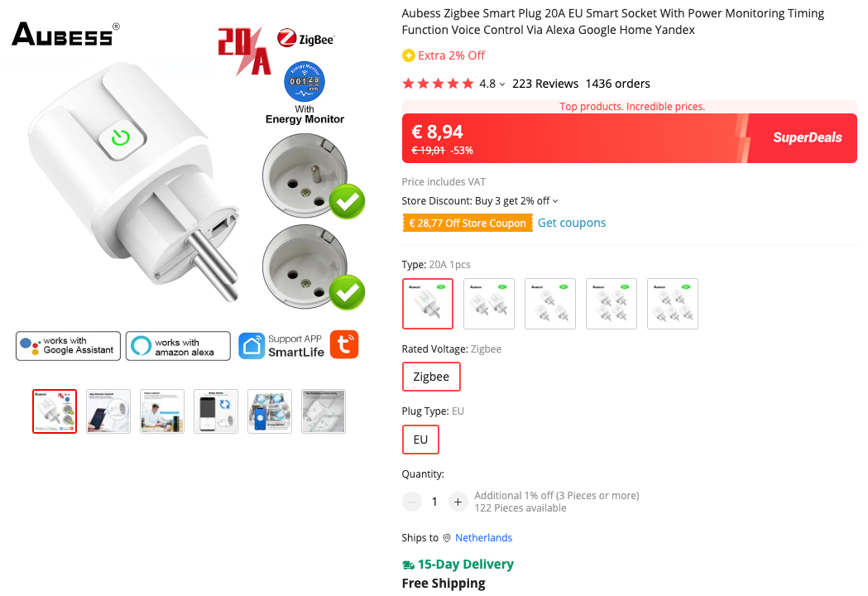The image size is (868, 596).
Task: Choose the 20A 1pcs type variant
Action: coord(428,304)
